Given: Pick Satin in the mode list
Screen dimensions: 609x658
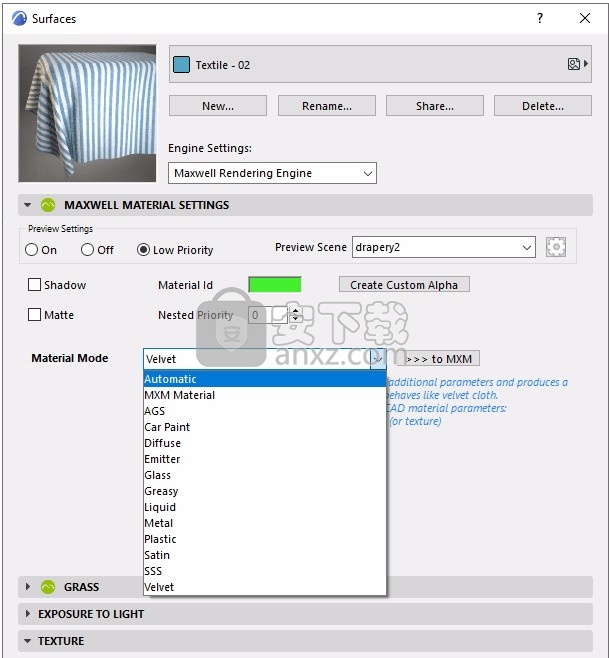Looking at the screenshot, I should click(264, 555).
